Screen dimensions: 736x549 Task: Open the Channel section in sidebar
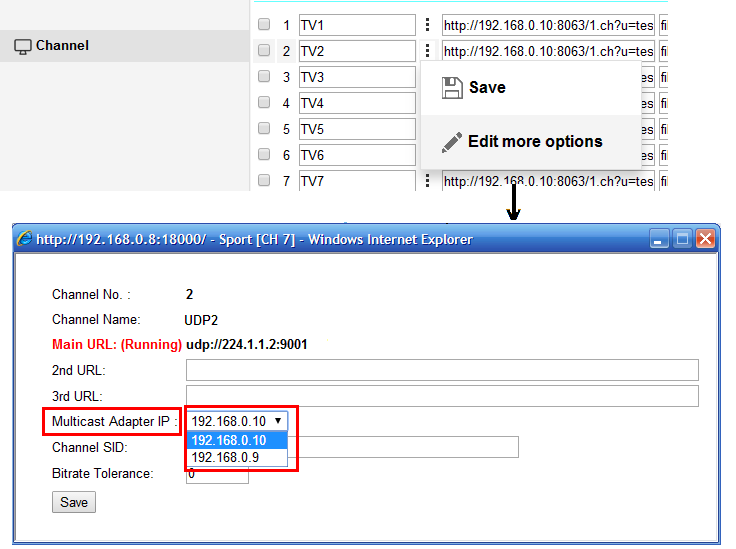pos(62,46)
